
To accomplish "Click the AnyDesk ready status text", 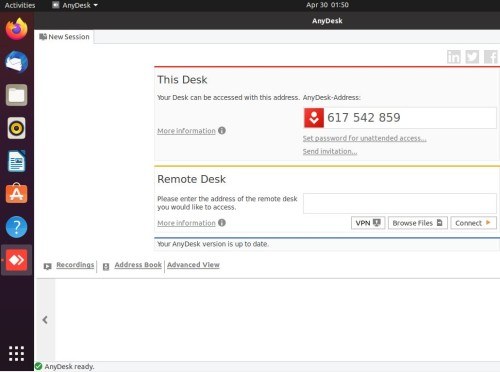I will coord(69,366).
